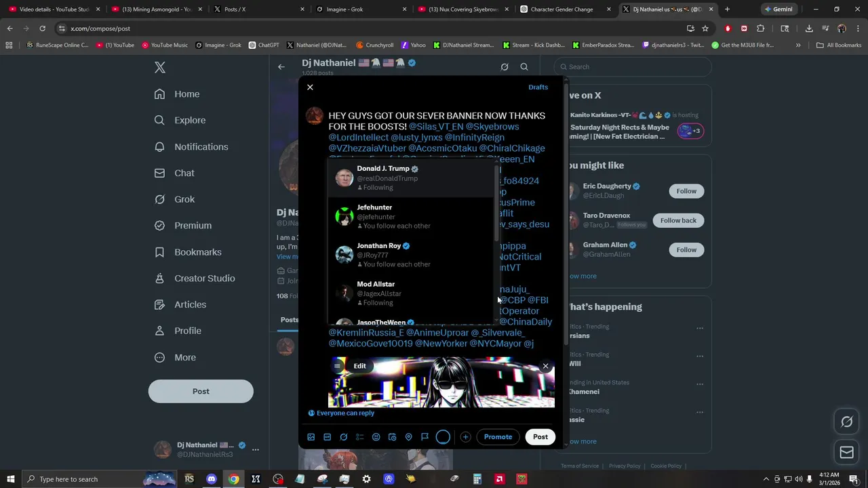Click the Gemini button in Chrome
This screenshot has width=868, height=488.
[x=778, y=9]
